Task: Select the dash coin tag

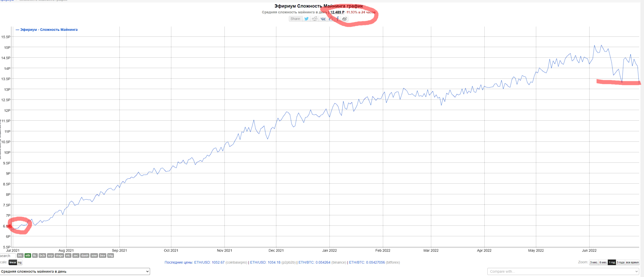Action: coord(85,256)
